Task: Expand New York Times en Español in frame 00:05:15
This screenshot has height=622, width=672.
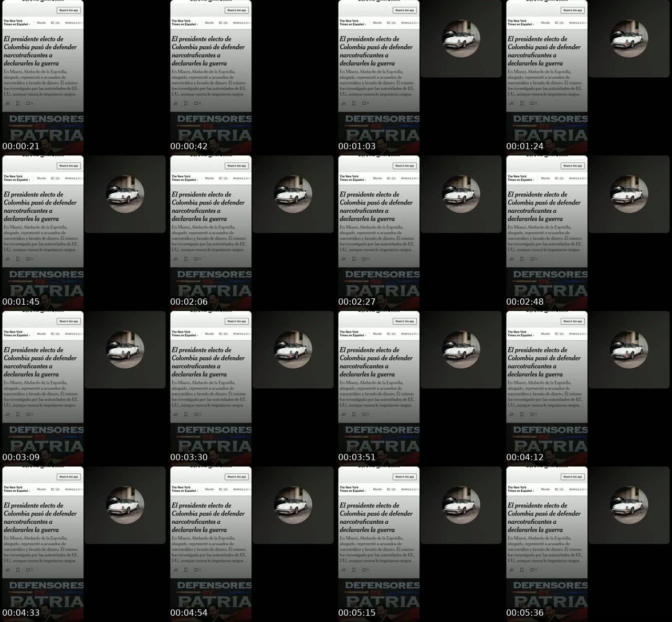Action: [x=352, y=489]
